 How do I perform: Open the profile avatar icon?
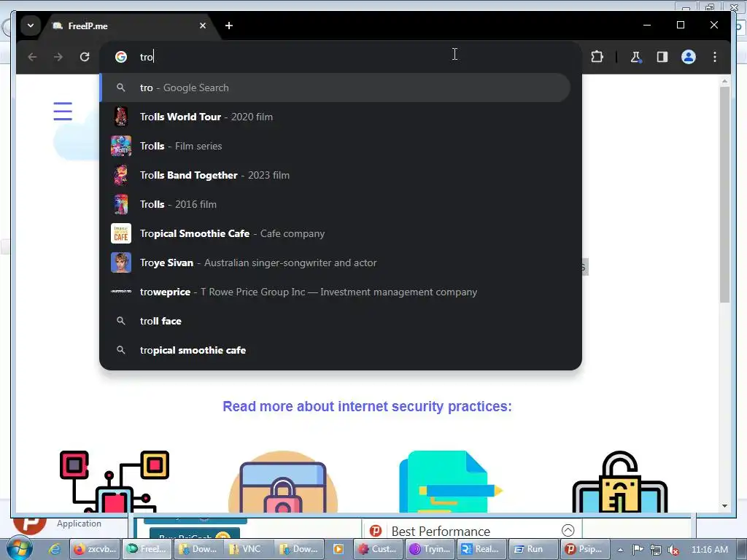pyautogui.click(x=689, y=57)
